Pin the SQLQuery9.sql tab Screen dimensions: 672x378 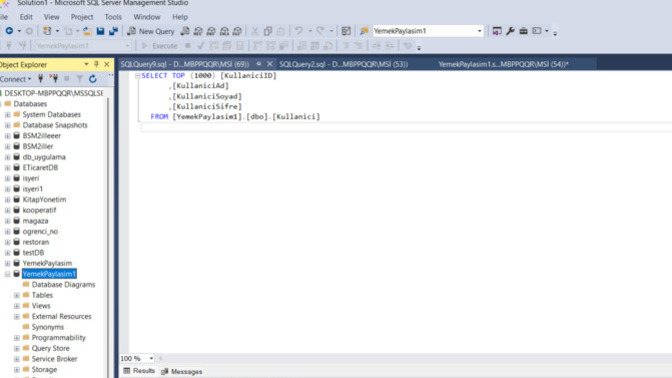tap(259, 64)
